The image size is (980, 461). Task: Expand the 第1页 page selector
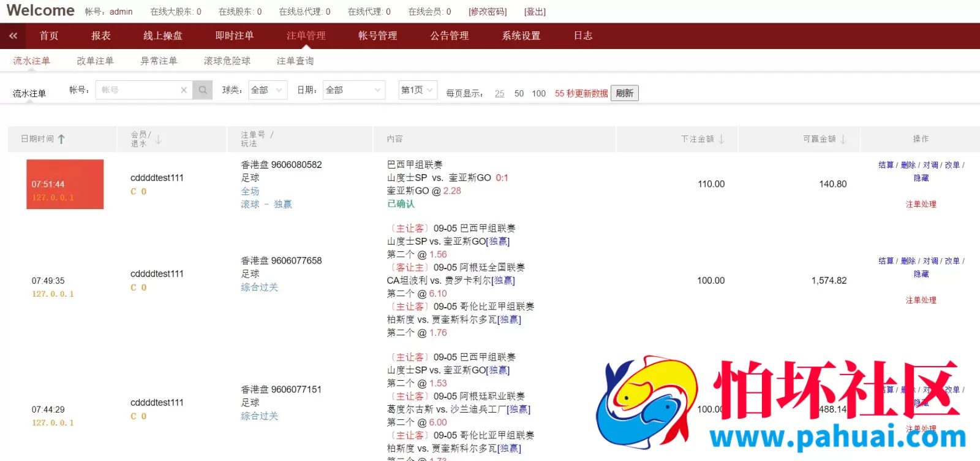(x=418, y=90)
